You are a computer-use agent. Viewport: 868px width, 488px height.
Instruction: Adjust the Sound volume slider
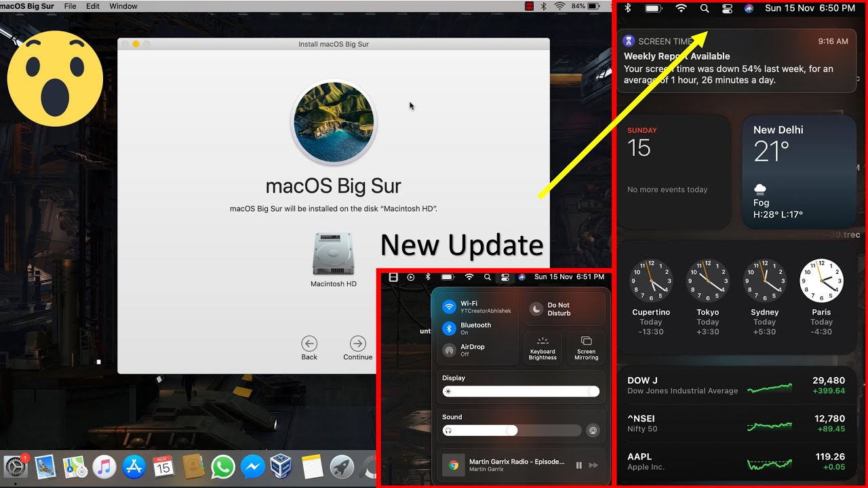click(x=512, y=430)
